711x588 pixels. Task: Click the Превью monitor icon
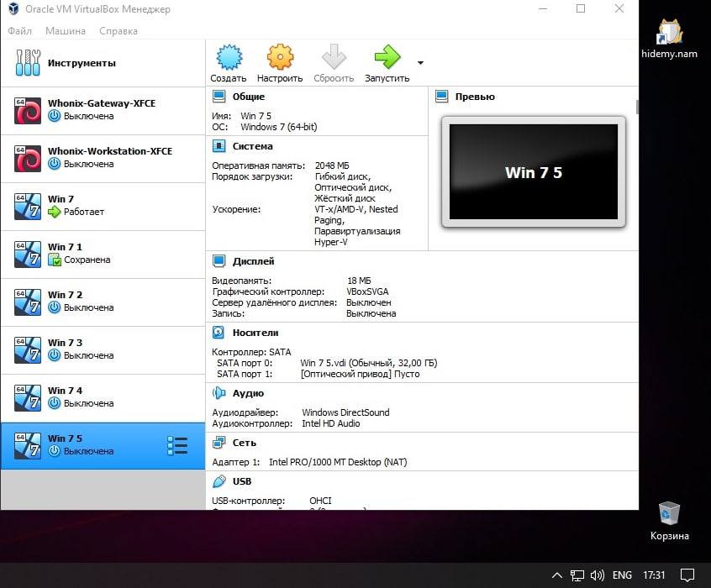[x=442, y=96]
